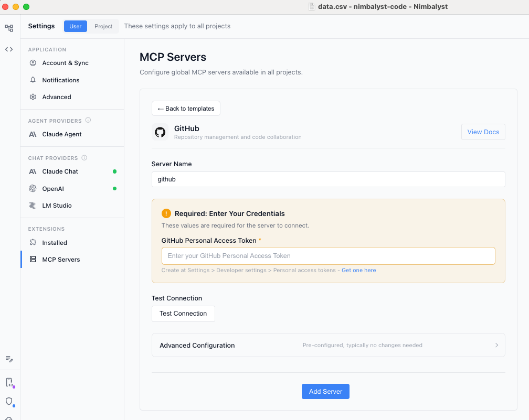529x420 pixels.
Task: Open View Docs for GitHub
Action: (483, 132)
